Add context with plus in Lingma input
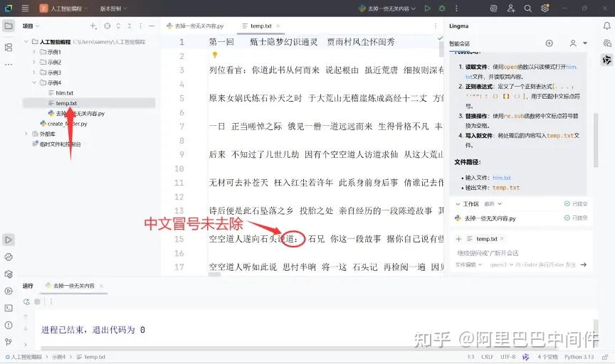The width and height of the screenshot is (615, 364). tap(458, 239)
